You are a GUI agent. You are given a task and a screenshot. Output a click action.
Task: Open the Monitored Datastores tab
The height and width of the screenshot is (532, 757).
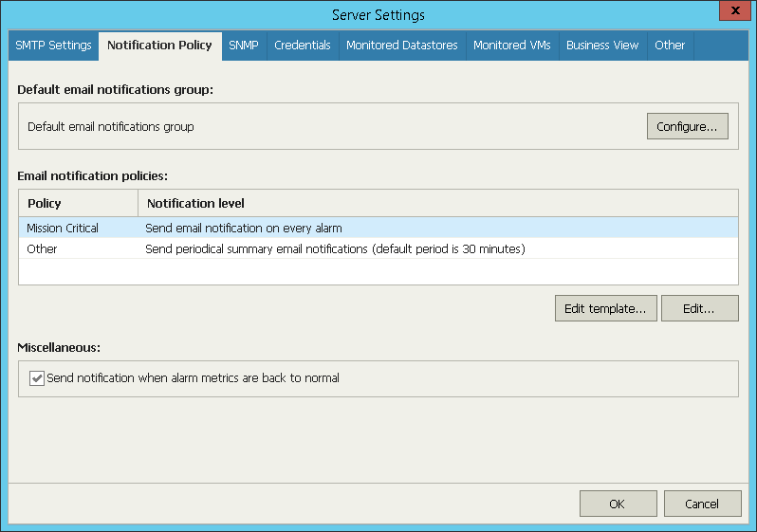[402, 46]
